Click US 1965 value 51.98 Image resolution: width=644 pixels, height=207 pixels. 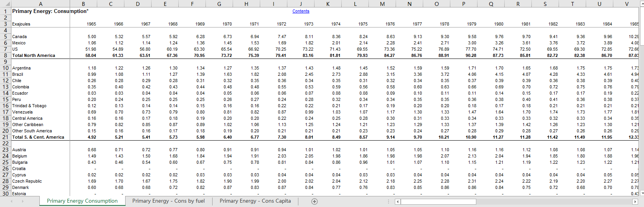tap(91, 49)
